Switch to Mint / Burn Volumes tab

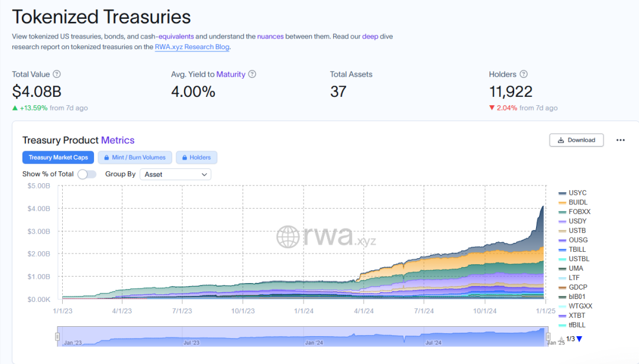point(135,158)
